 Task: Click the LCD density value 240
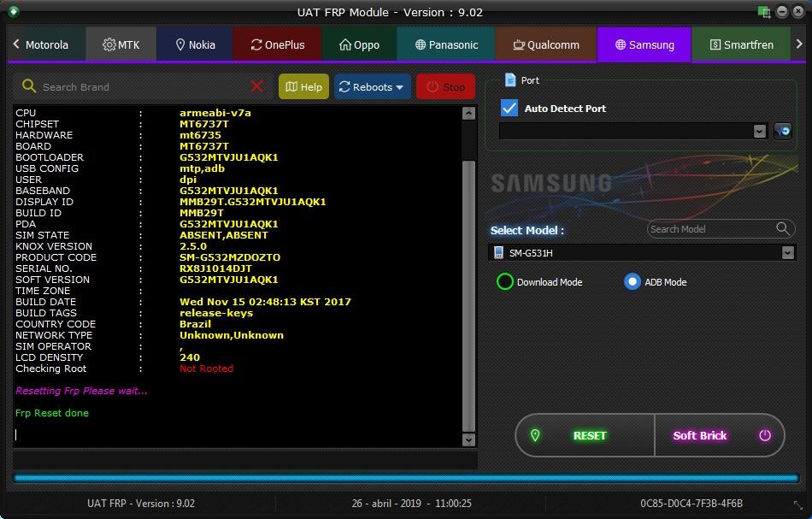(x=190, y=357)
